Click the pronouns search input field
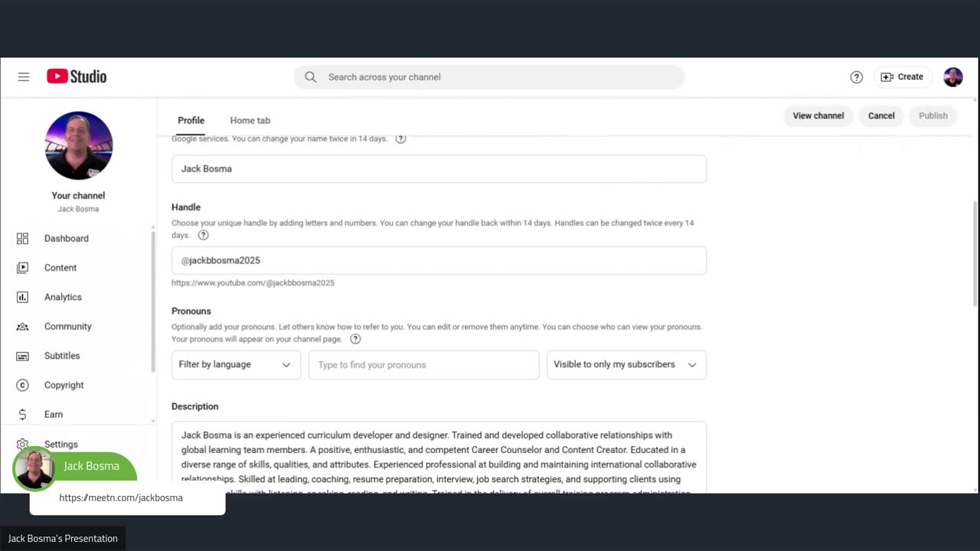This screenshot has width=980, height=551. coord(423,365)
